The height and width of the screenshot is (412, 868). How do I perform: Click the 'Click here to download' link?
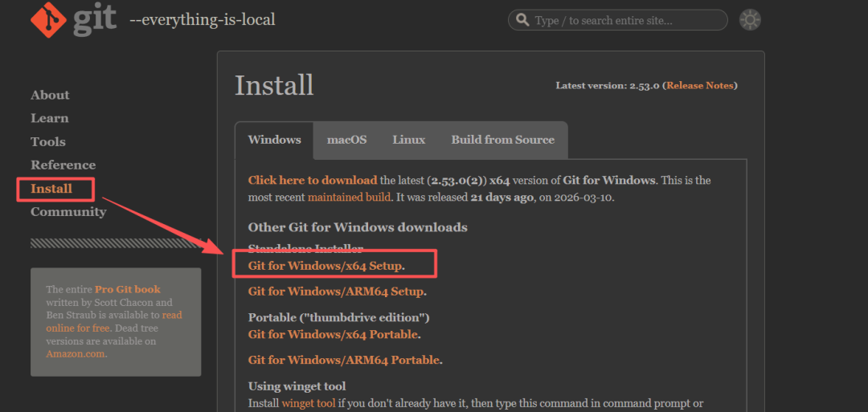point(313,180)
